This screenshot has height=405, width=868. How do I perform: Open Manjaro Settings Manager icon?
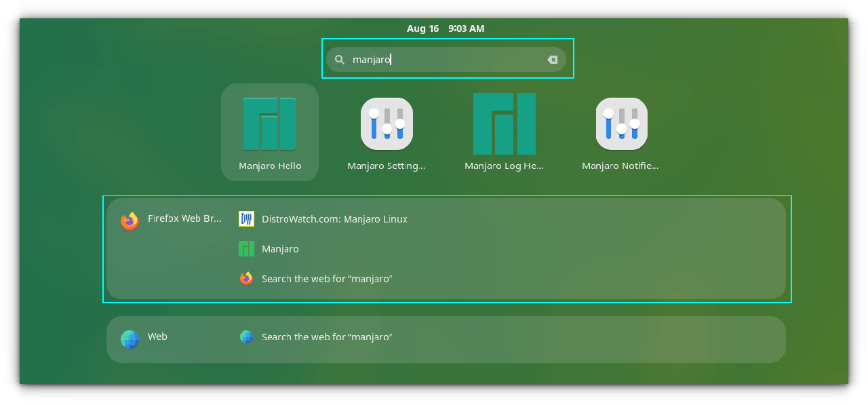pyautogui.click(x=387, y=124)
